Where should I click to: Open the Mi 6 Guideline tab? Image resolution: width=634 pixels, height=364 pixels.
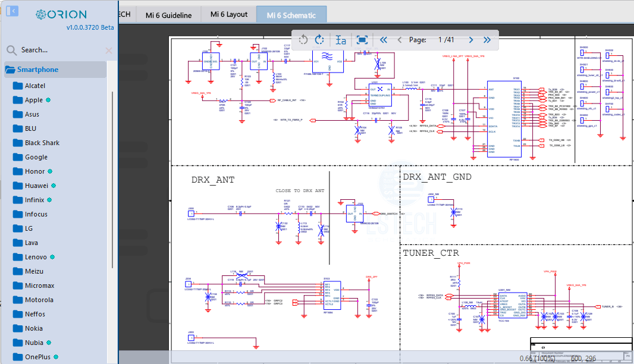[168, 14]
